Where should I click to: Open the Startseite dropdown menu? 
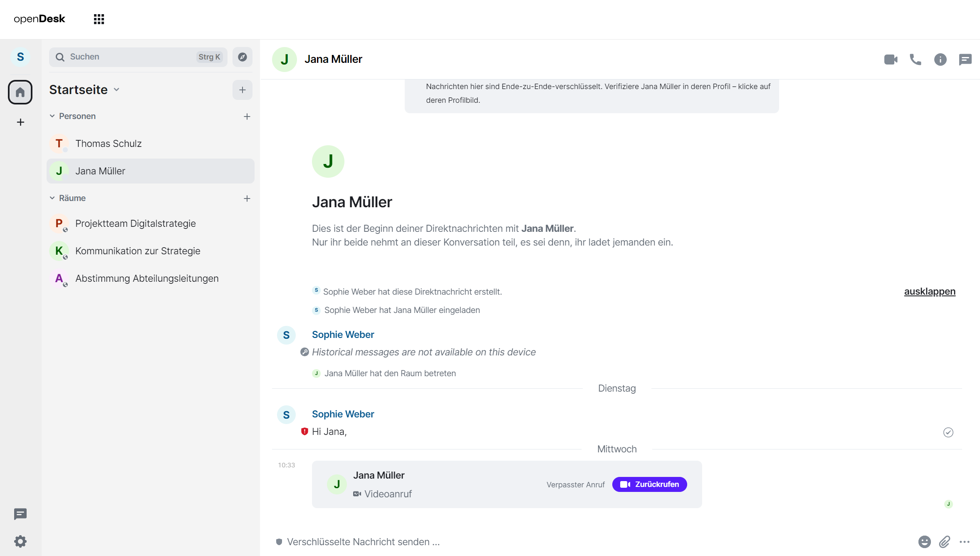[117, 90]
